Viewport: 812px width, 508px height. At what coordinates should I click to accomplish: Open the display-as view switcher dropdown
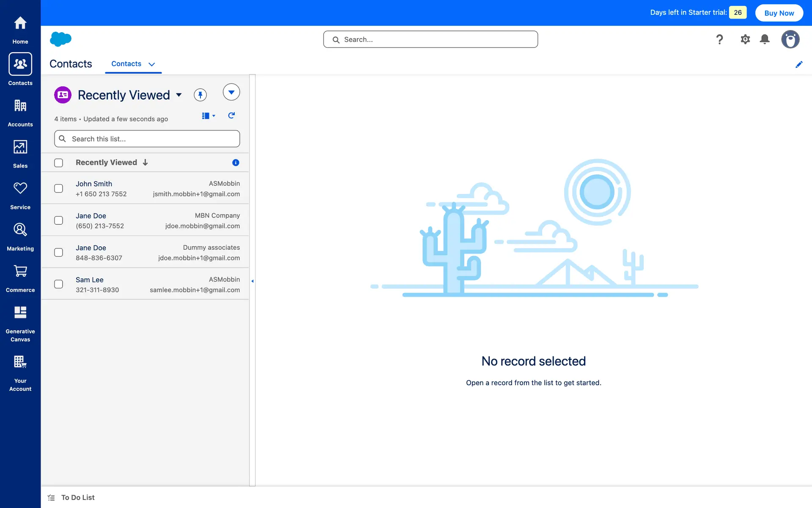208,116
